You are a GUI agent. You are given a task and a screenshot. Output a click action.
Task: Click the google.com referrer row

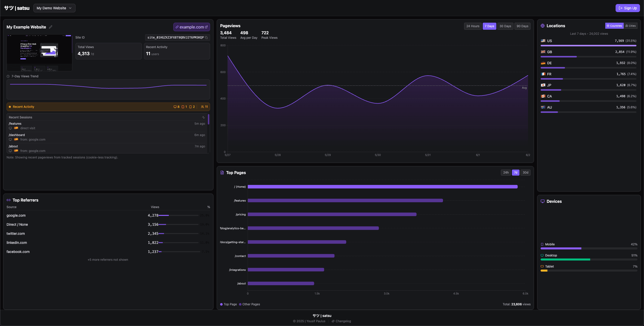108,215
